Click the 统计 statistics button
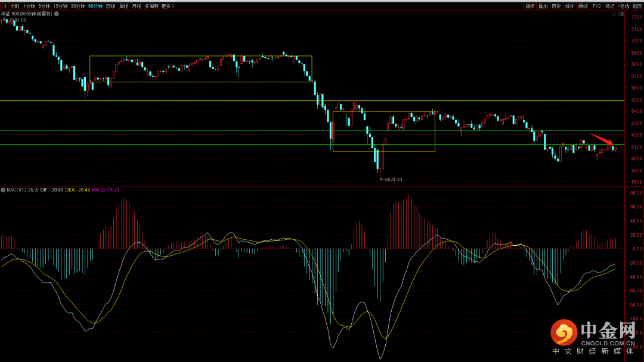Screen dimensions: 644x362 click(x=569, y=6)
